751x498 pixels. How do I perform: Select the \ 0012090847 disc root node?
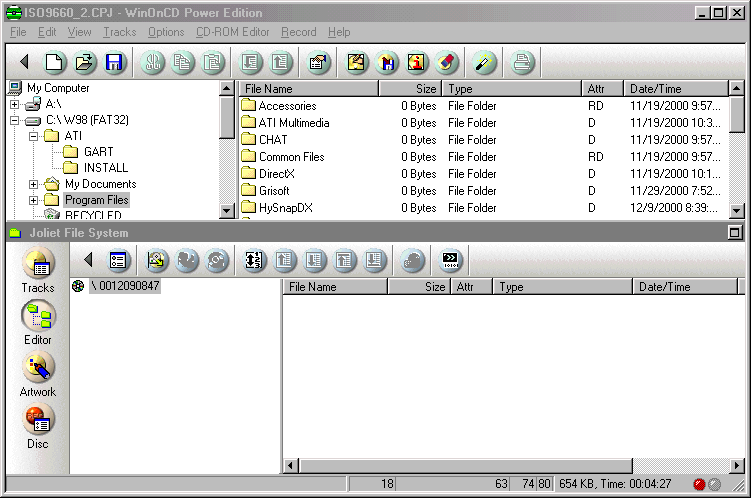[125, 286]
